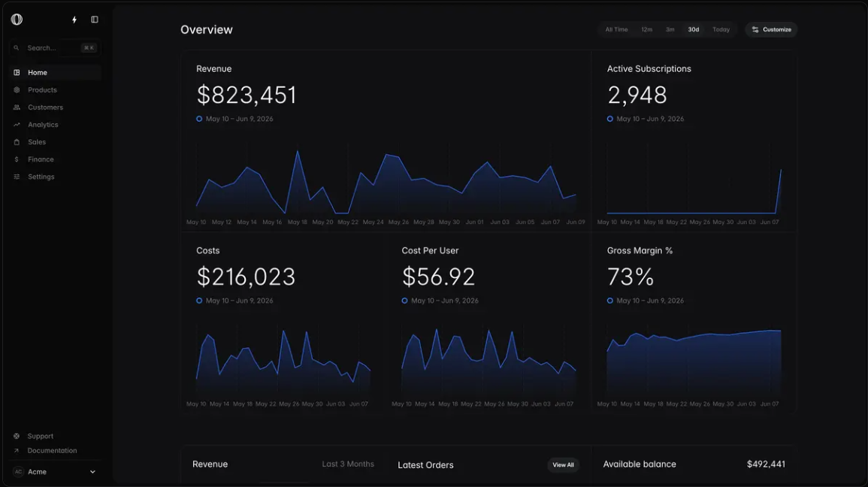868x487 pixels.
Task: Click the Customize button
Action: (771, 30)
